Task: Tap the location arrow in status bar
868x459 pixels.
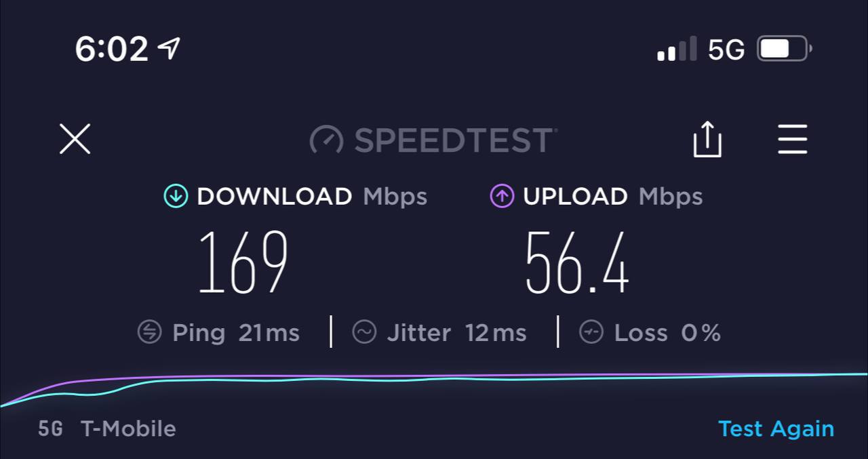Action: [x=168, y=47]
